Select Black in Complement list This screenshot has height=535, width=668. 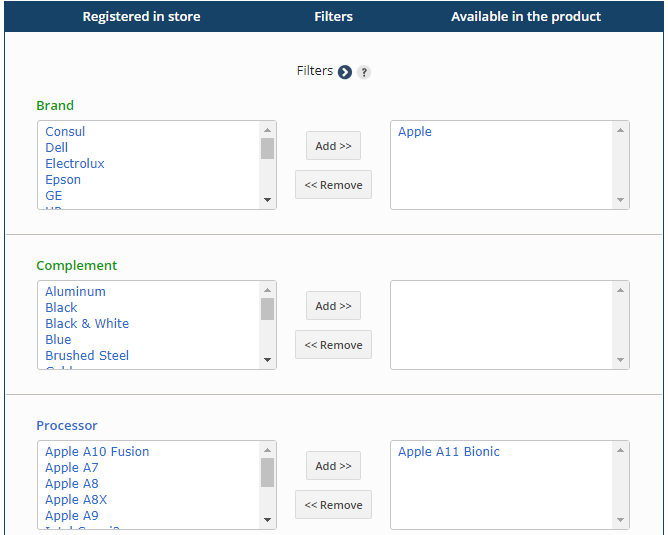61,308
